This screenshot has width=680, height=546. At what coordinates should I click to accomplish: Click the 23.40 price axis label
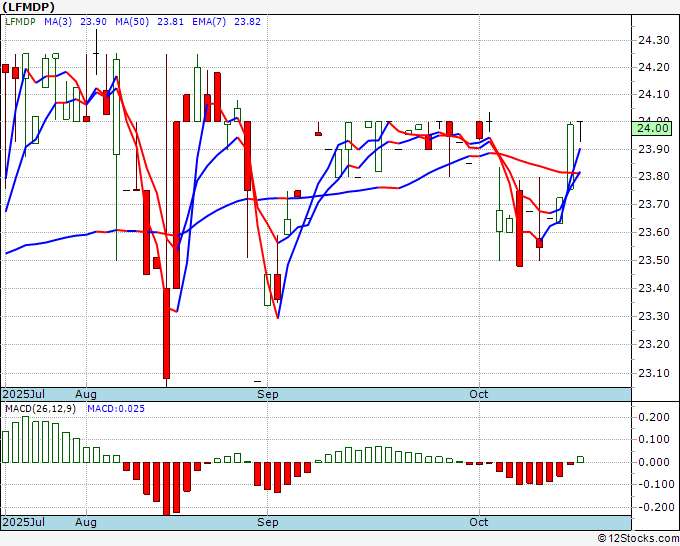pos(654,288)
